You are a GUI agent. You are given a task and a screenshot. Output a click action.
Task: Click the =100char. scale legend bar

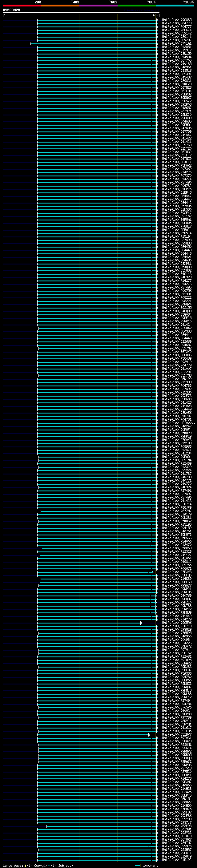pos(137,865)
